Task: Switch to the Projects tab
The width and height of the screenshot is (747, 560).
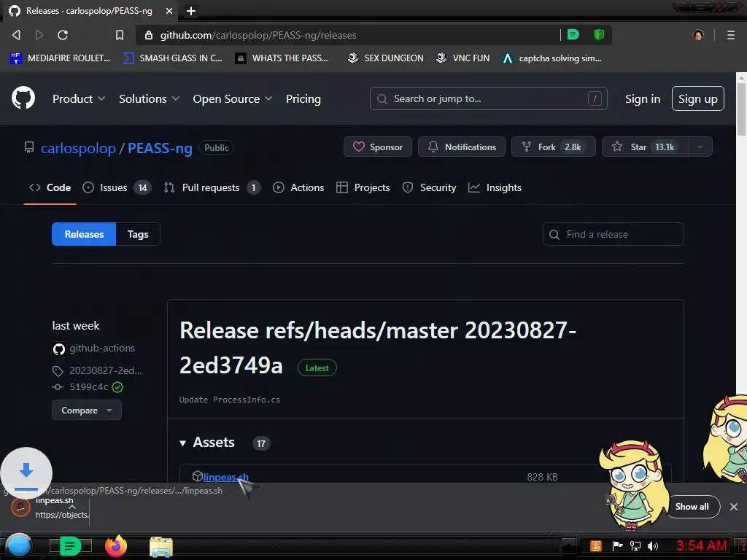Action: click(x=363, y=187)
